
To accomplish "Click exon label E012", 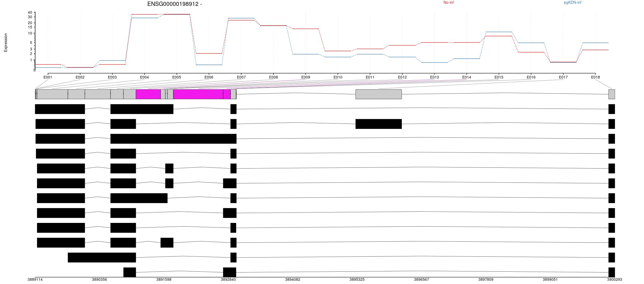I will click(402, 77).
